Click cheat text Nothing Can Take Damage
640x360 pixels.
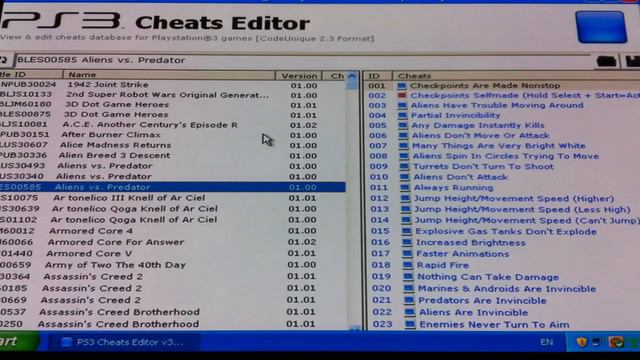pos(488,277)
